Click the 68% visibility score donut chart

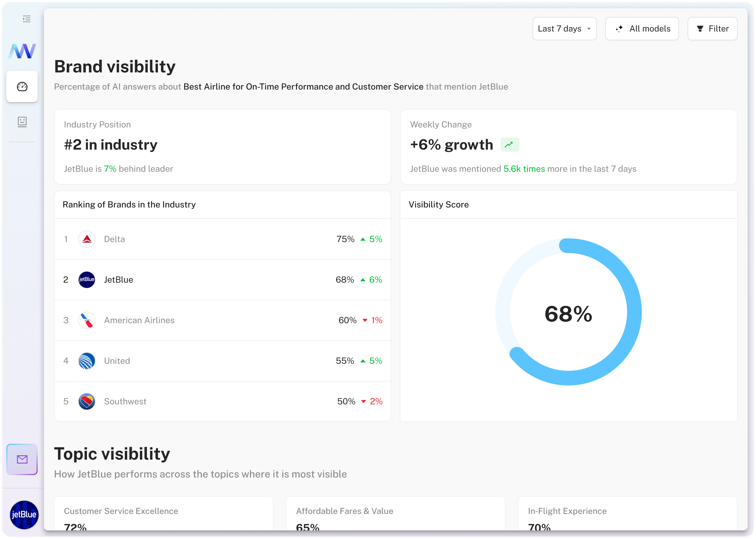click(568, 312)
